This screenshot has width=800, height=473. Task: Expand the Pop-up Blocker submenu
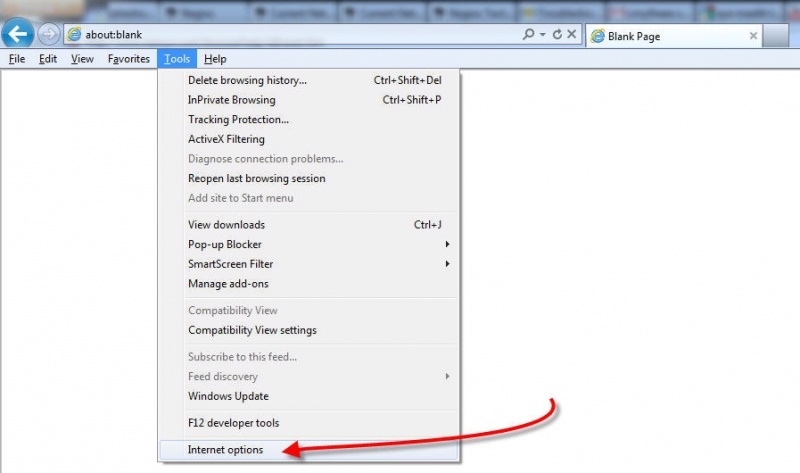308,244
